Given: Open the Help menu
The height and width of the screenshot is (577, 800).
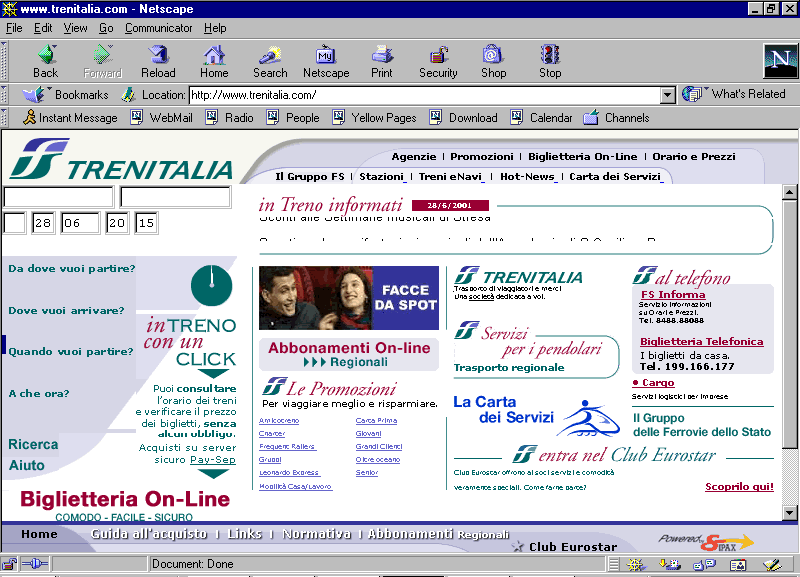Looking at the screenshot, I should [x=215, y=28].
